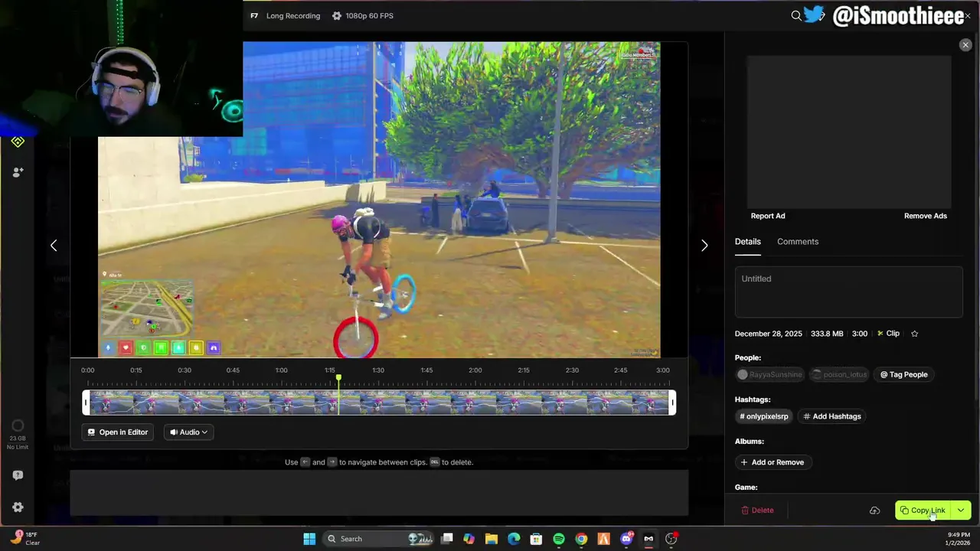Screen dimensions: 980x551
Task: Click the yellow timeline playhead marker
Action: pos(338,378)
